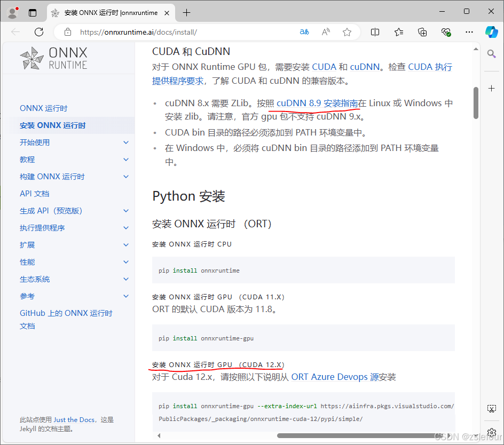Viewport: 504px width, 445px height.
Task: Select 安装 ONNX 运行时 nav item
Action: pos(53,125)
